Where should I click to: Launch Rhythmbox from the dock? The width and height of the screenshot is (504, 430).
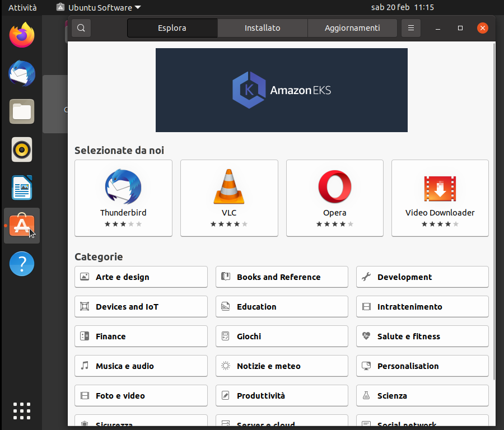[22, 149]
